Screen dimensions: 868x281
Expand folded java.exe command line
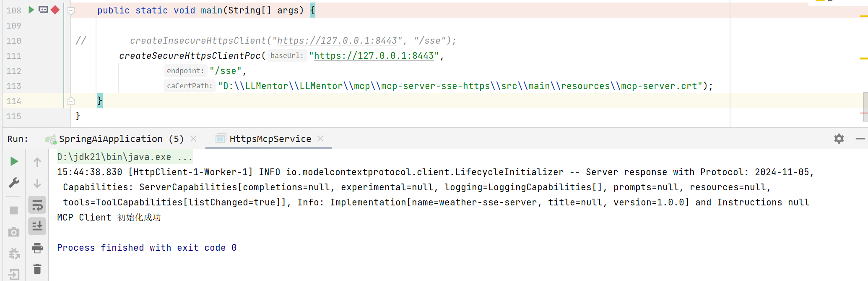coord(185,157)
